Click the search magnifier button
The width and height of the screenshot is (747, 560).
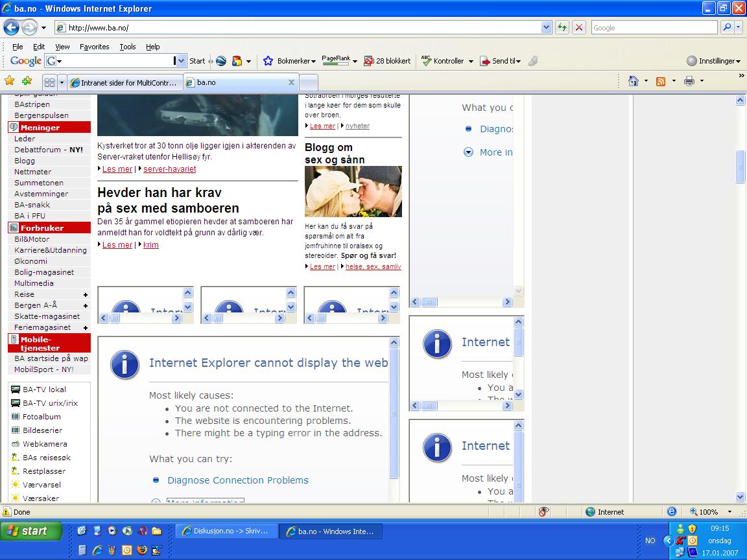click(727, 28)
